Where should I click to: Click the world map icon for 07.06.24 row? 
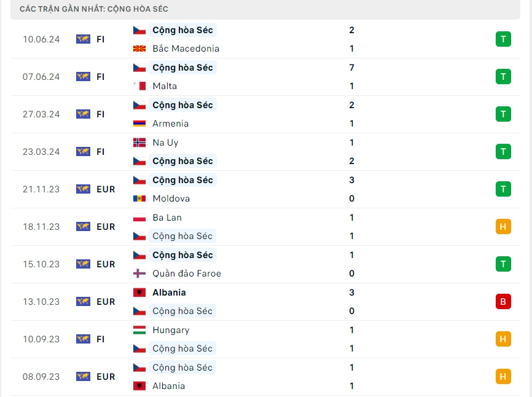(x=83, y=77)
